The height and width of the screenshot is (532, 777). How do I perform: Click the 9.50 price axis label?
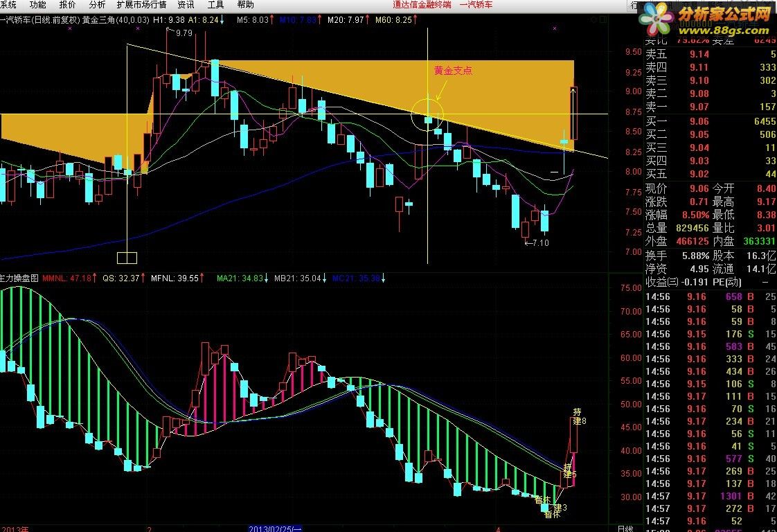coord(633,52)
